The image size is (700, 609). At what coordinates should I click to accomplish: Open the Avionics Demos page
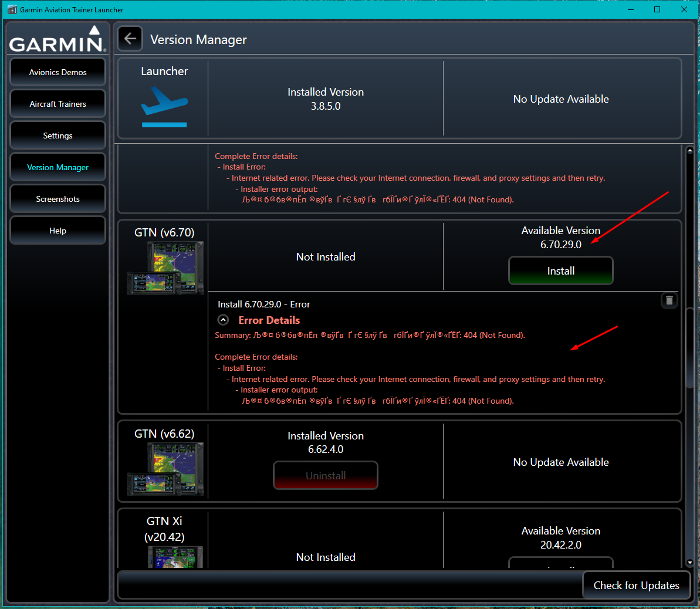58,72
